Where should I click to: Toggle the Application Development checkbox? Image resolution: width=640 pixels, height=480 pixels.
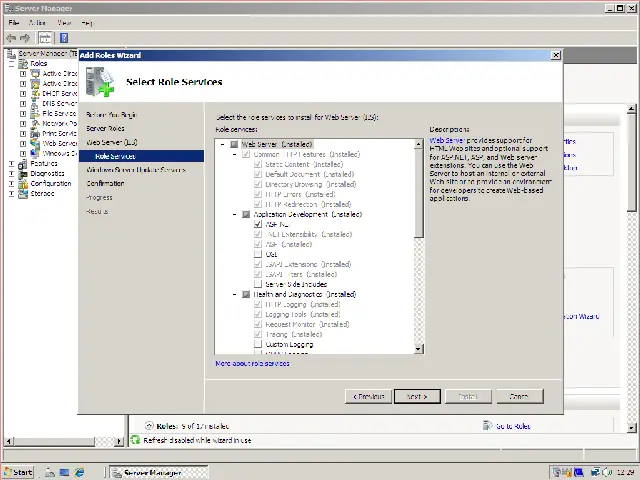pyautogui.click(x=246, y=214)
